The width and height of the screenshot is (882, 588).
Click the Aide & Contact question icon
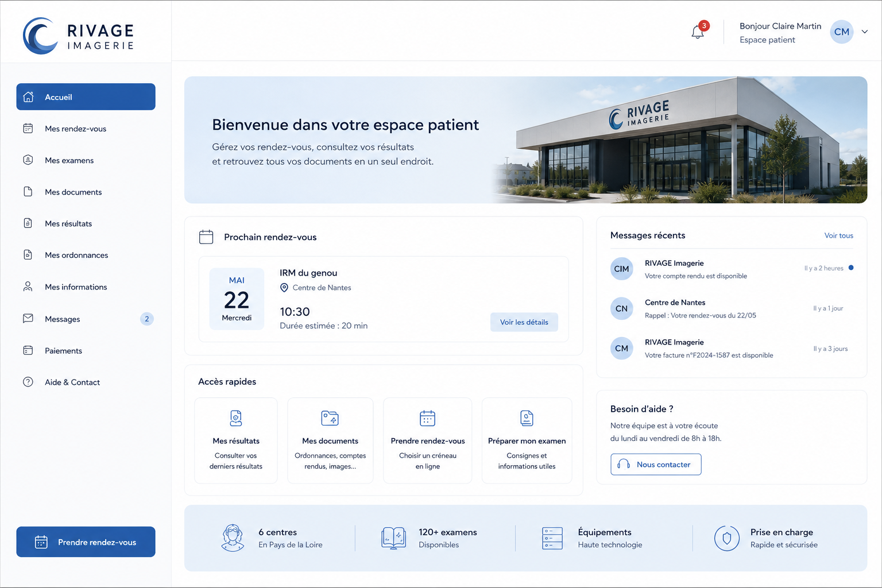[28, 382]
